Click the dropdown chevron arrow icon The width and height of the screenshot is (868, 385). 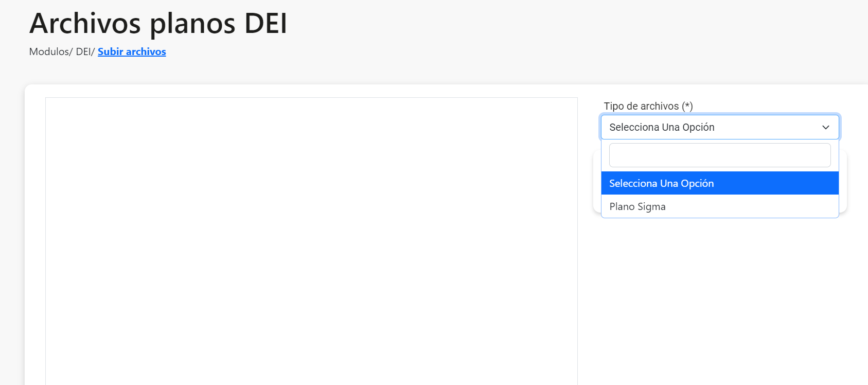826,127
